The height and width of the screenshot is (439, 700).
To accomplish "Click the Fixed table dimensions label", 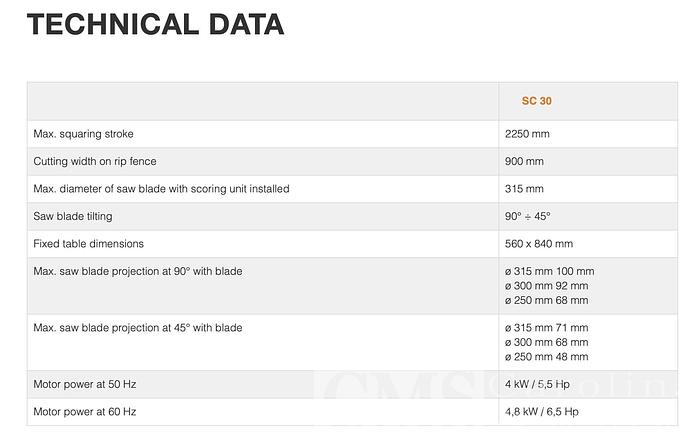I will (89, 243).
